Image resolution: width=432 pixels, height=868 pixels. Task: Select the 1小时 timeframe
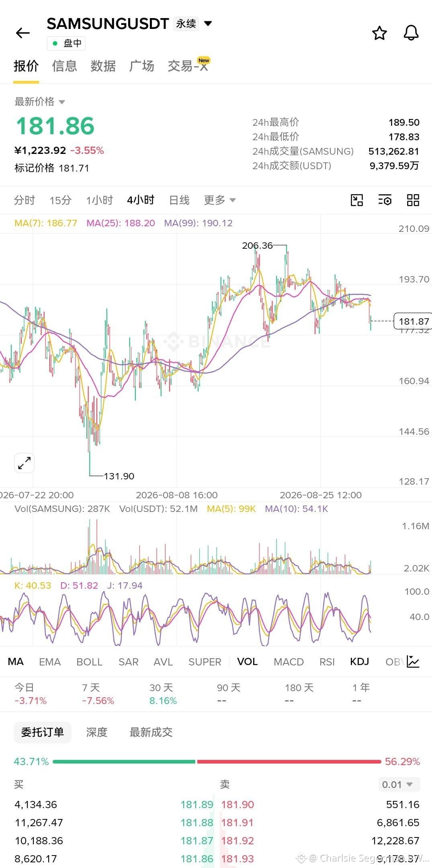coord(99,200)
